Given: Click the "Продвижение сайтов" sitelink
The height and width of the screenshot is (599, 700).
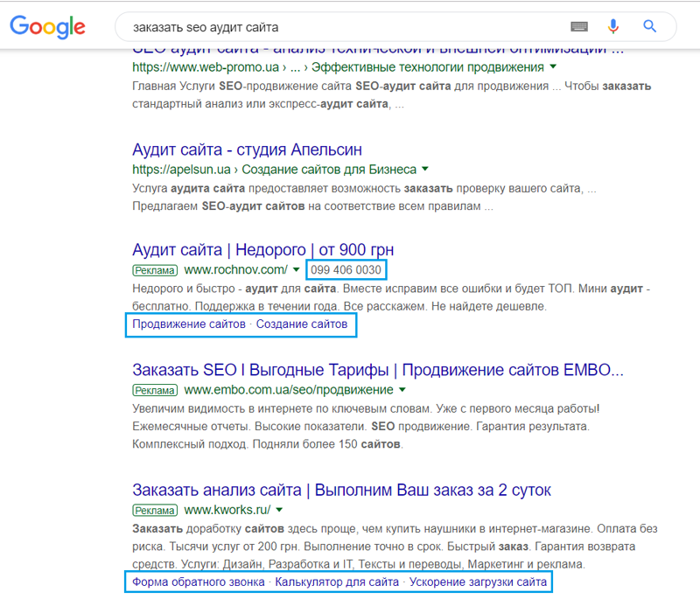Looking at the screenshot, I should point(189,324).
